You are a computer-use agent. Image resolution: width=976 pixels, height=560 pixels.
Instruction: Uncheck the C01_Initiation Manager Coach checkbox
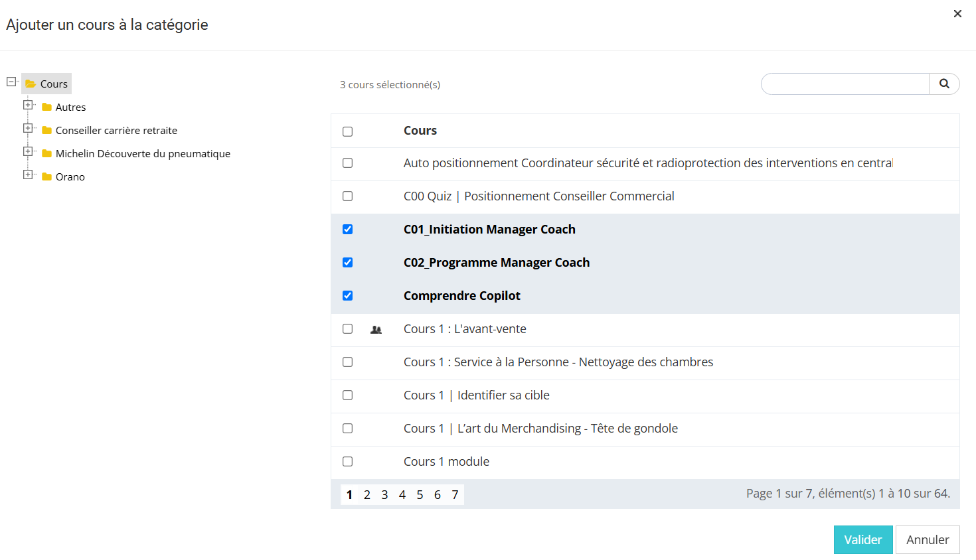pos(347,230)
